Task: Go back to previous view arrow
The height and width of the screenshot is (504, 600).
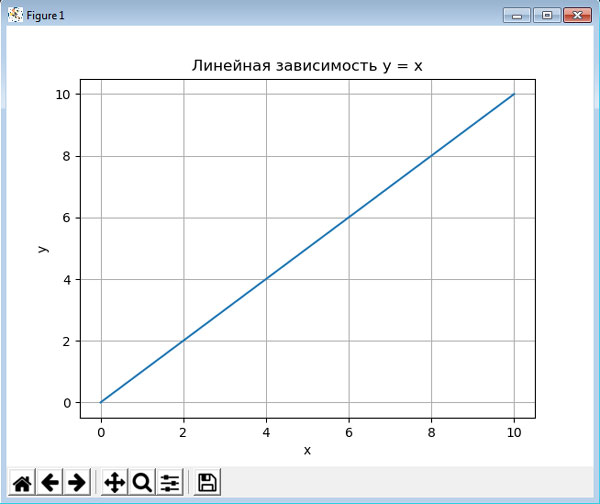Action: [50, 482]
